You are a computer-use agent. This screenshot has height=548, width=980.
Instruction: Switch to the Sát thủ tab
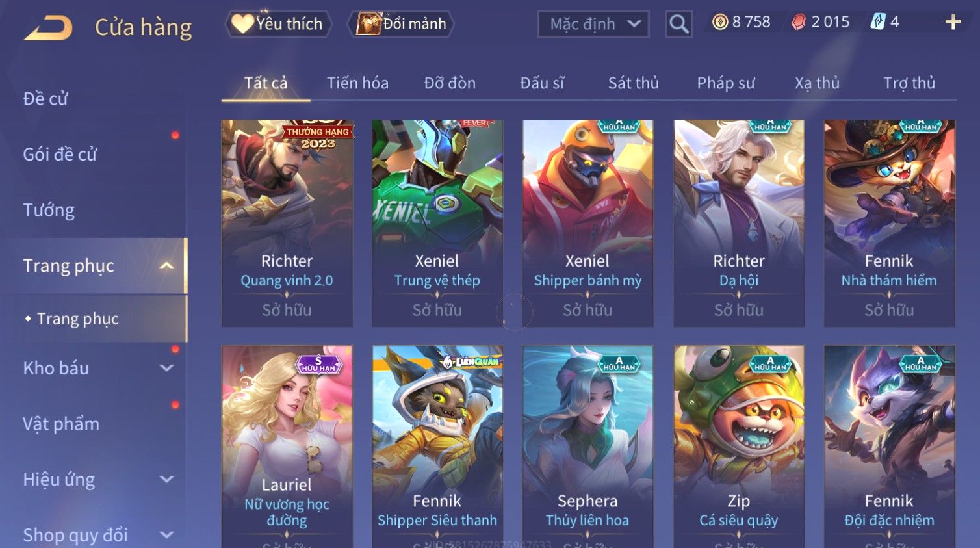pyautogui.click(x=633, y=83)
